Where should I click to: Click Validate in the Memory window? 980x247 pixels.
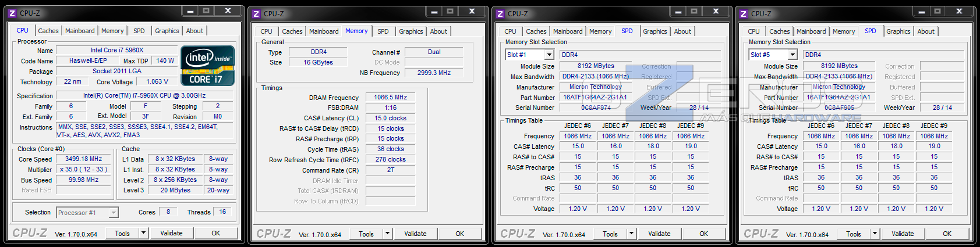tap(415, 234)
